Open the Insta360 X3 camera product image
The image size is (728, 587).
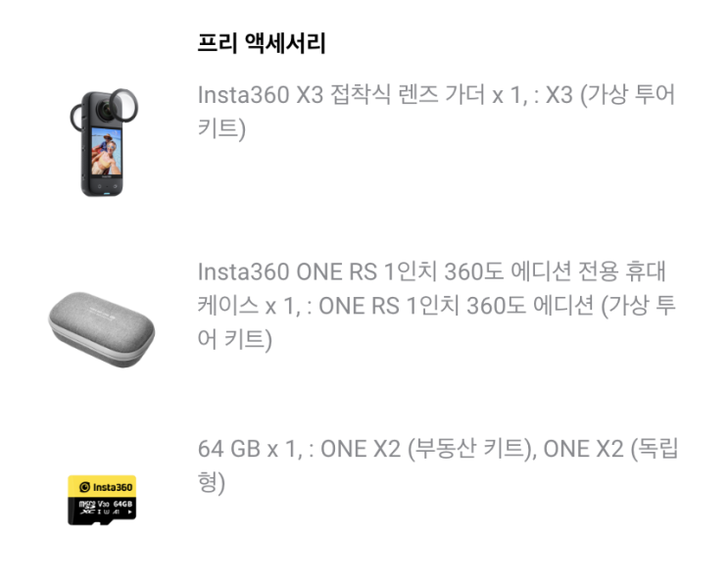point(104,142)
